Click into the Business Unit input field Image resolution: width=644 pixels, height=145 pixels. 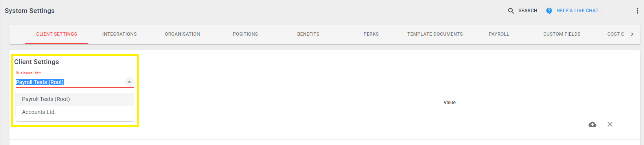click(x=69, y=82)
